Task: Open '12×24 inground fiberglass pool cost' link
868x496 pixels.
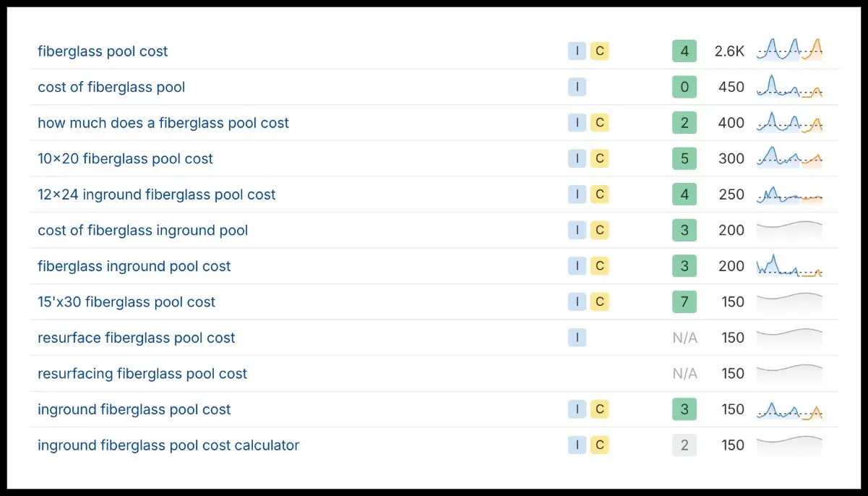Action: 157,194
